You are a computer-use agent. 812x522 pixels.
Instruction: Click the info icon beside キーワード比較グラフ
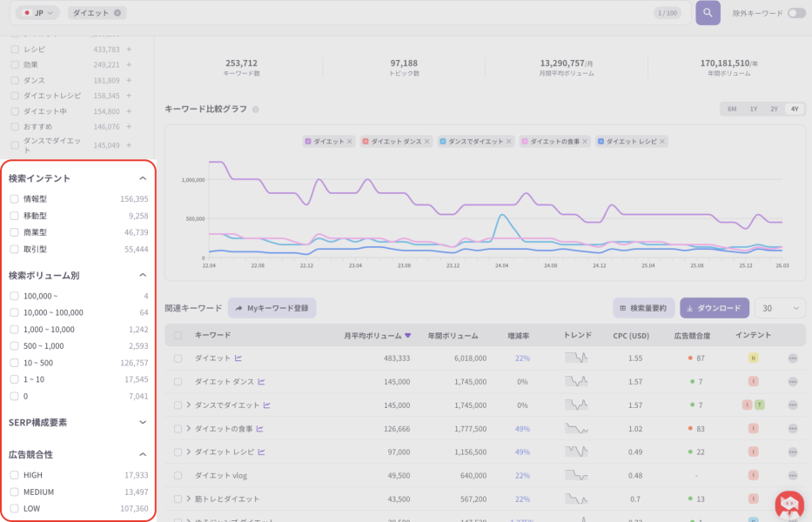(x=255, y=110)
